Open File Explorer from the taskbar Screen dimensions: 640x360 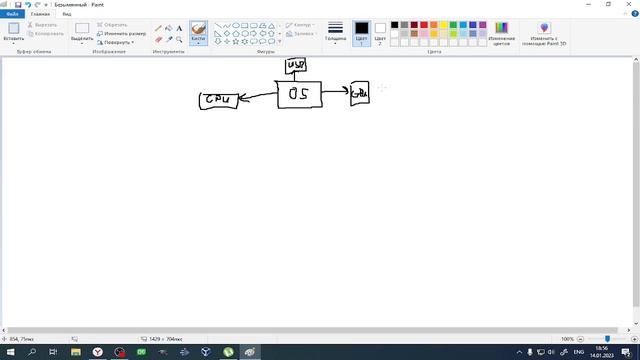coord(76,352)
